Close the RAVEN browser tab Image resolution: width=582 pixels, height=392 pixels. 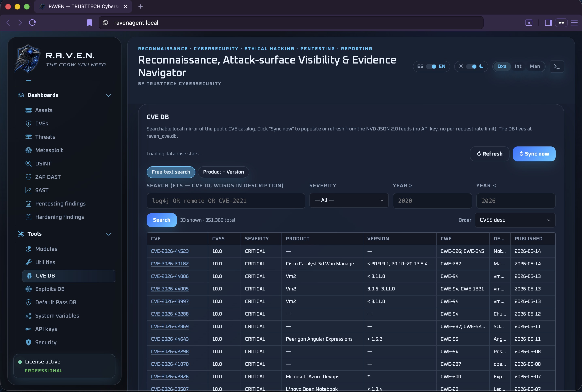pos(126,6)
